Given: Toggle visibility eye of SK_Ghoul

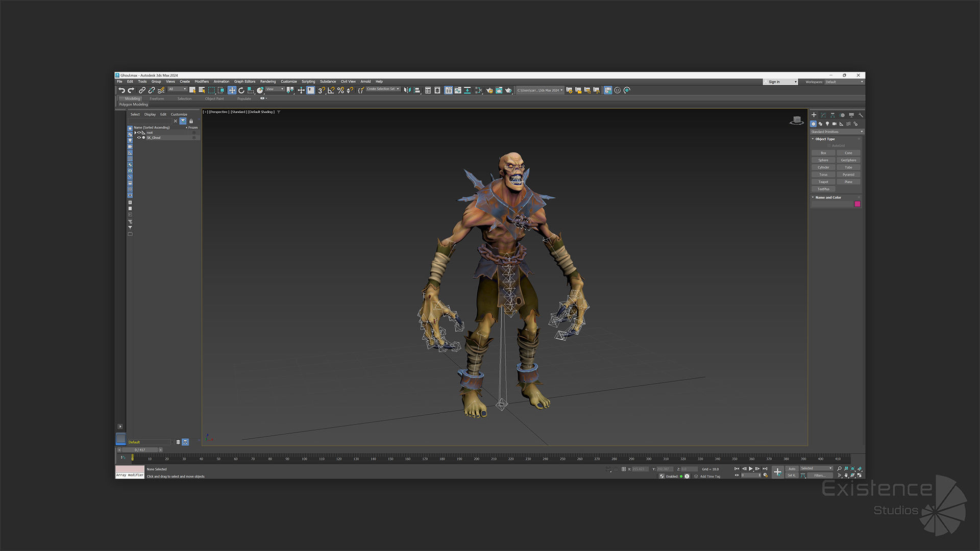Looking at the screenshot, I should point(139,138).
